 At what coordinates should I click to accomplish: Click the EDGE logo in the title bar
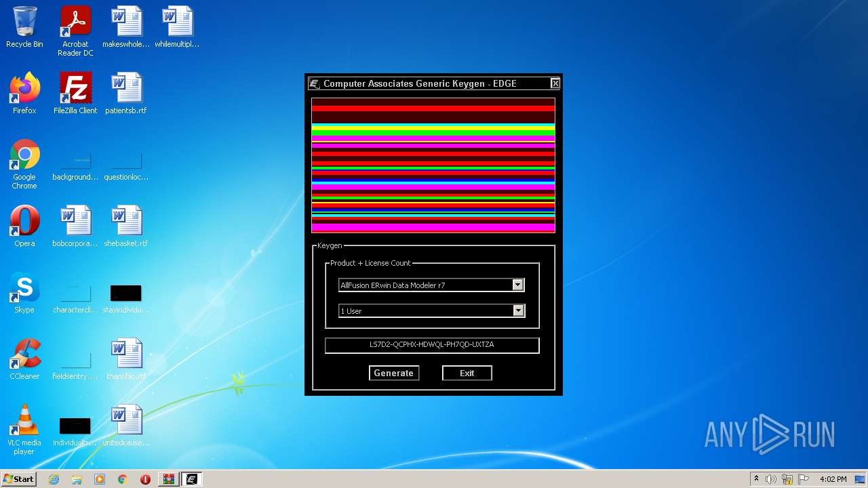pyautogui.click(x=314, y=83)
